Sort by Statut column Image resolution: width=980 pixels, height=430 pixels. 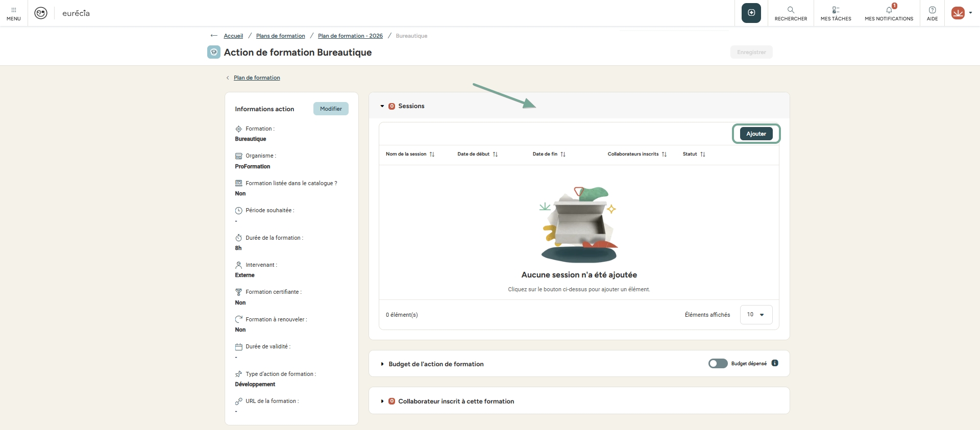702,154
